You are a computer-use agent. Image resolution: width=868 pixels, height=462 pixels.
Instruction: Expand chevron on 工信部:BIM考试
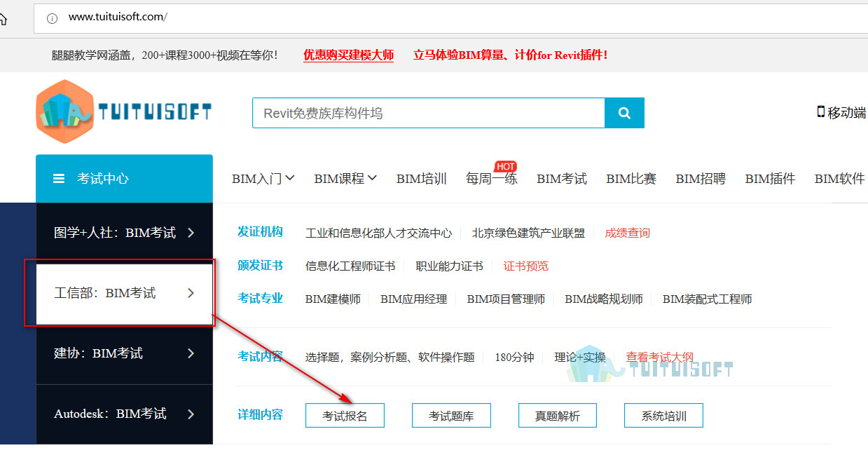coord(191,293)
